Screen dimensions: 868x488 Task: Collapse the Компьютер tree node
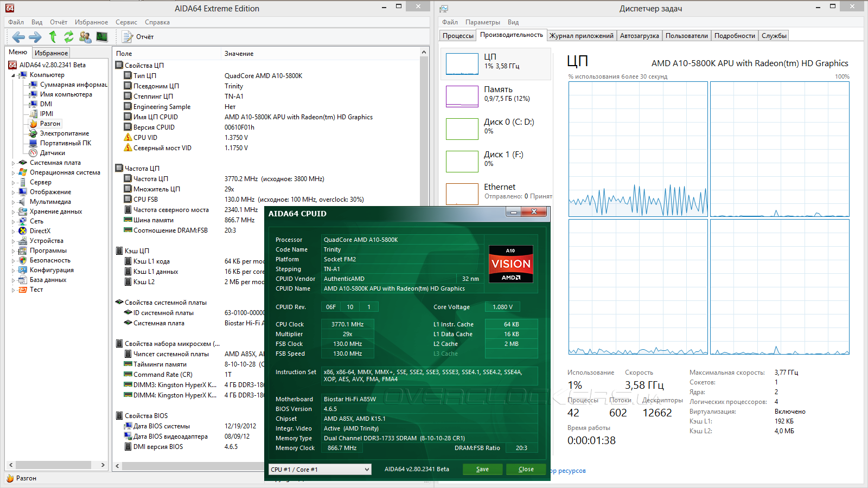[x=13, y=75]
